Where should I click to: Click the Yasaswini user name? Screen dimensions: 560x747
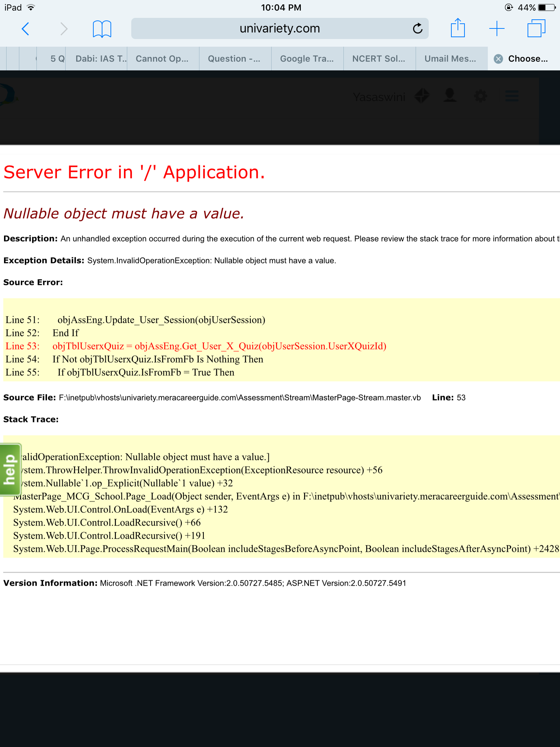coord(379,97)
